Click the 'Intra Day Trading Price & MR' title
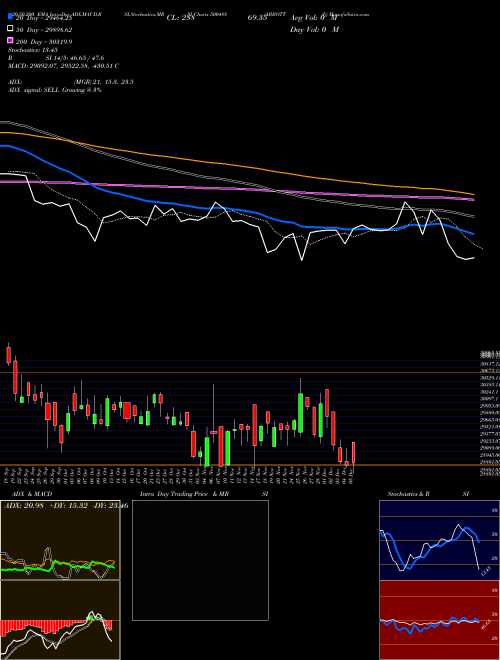 [x=184, y=494]
